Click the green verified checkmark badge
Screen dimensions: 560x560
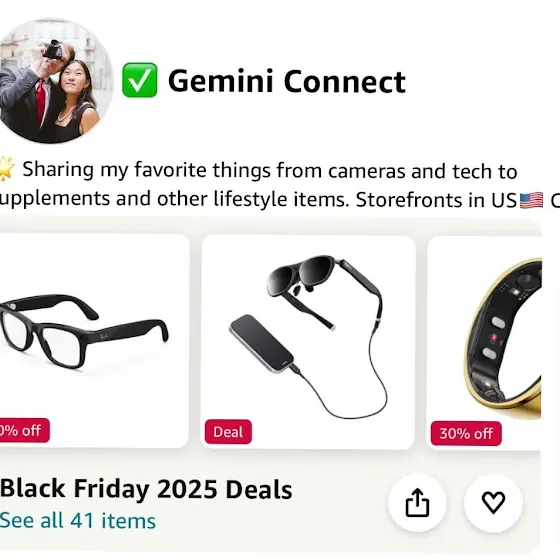click(139, 80)
